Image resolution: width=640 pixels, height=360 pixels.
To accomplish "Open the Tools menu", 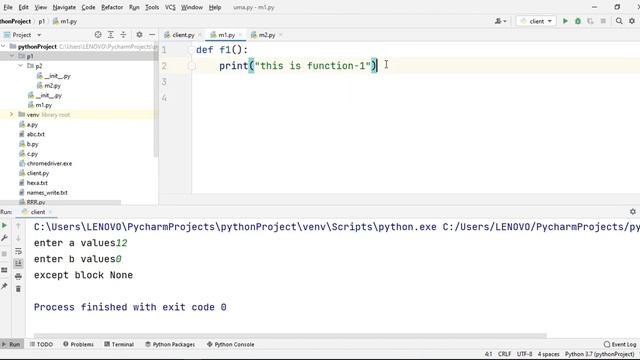I will pyautogui.click(x=152, y=7).
